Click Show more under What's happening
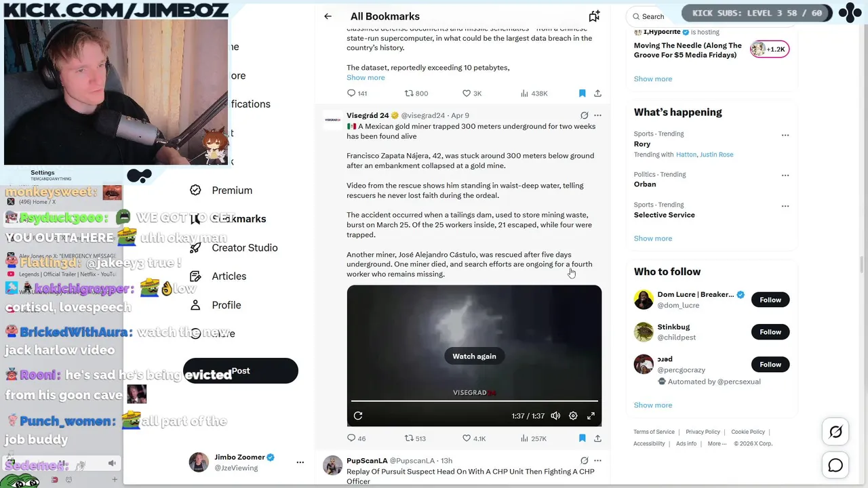This screenshot has width=868, height=488. point(653,239)
